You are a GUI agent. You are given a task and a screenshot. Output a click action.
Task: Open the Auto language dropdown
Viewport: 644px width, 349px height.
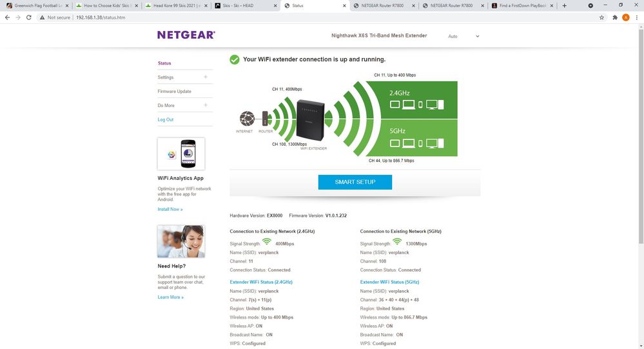coord(464,36)
